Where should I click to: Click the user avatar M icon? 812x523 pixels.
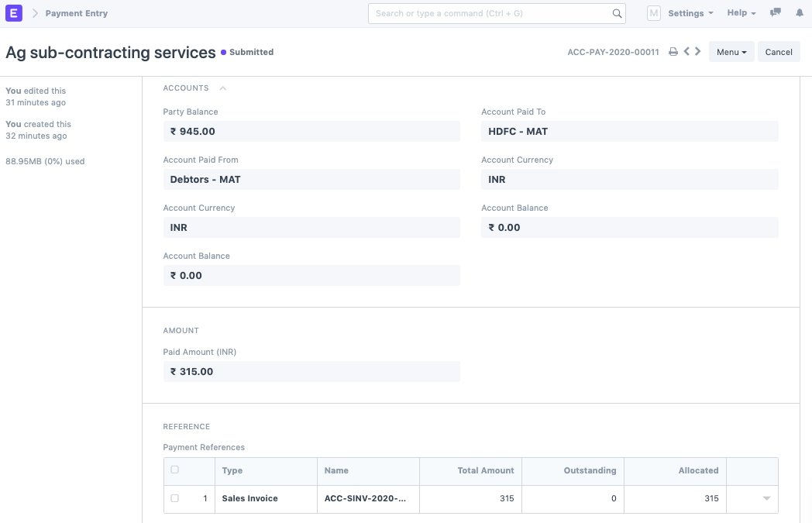click(654, 13)
